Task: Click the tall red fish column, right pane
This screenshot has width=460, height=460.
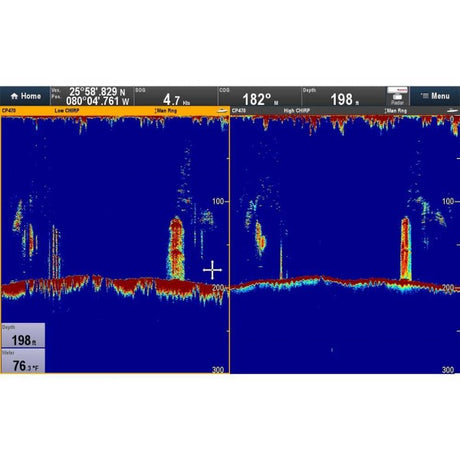Action: click(406, 248)
